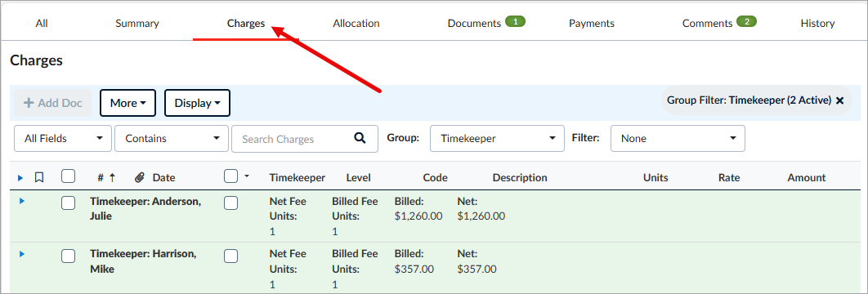Open the Filter None dropdown
868x294 pixels.
click(x=678, y=138)
